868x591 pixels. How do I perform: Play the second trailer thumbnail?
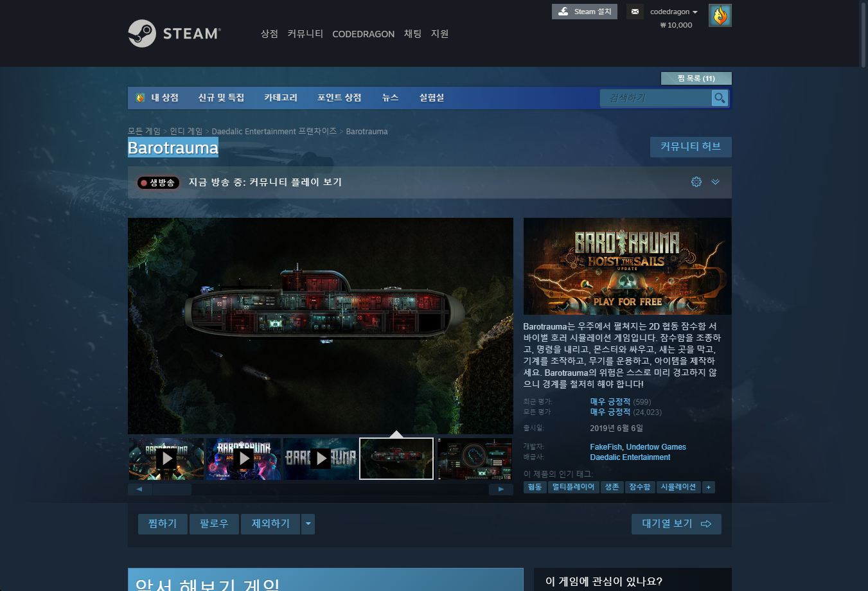[x=244, y=459]
